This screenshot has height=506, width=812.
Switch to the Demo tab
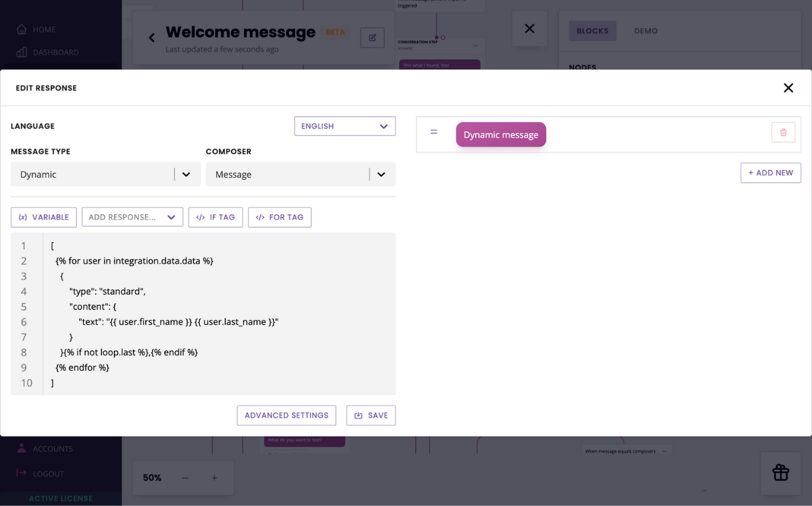(646, 31)
